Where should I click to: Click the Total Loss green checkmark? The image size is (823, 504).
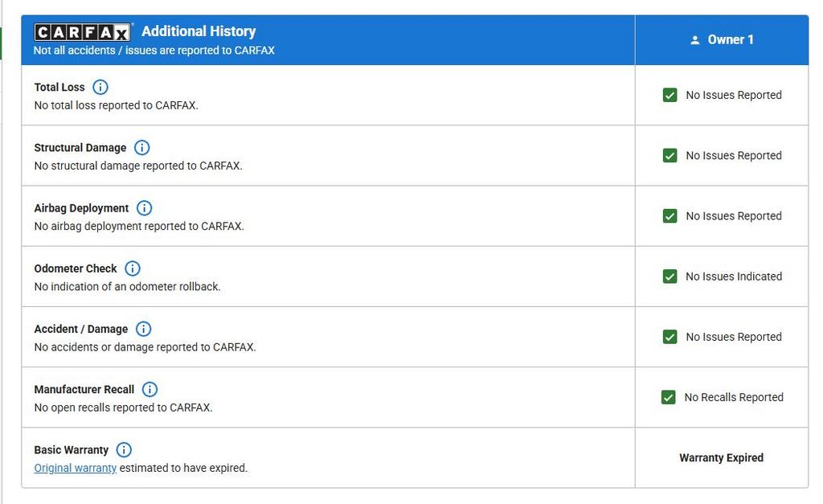[x=669, y=95]
